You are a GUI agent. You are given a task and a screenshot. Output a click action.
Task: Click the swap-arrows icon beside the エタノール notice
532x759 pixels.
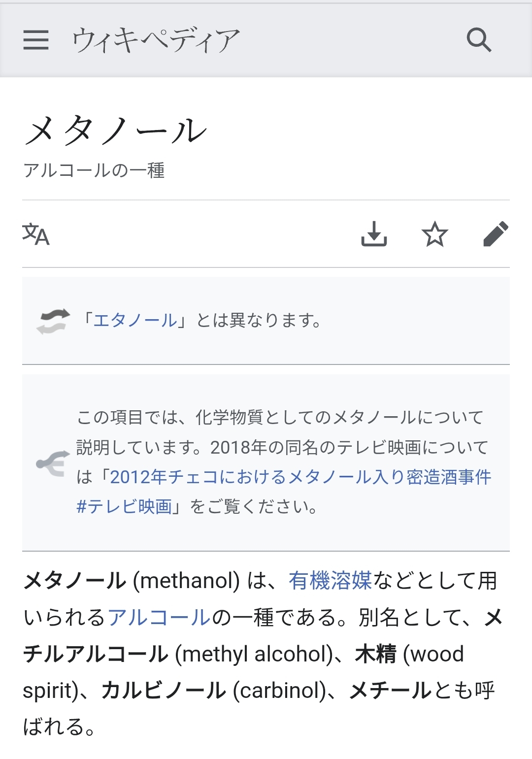pyautogui.click(x=53, y=321)
